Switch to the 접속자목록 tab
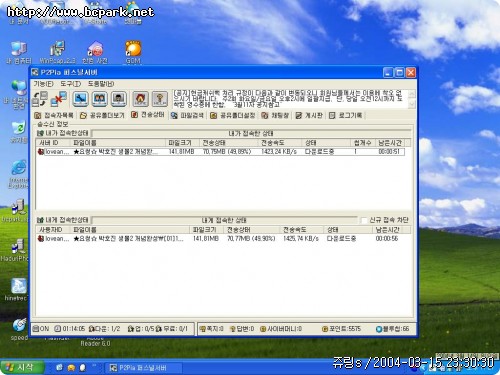This screenshot has width=500, height=375. [x=54, y=115]
